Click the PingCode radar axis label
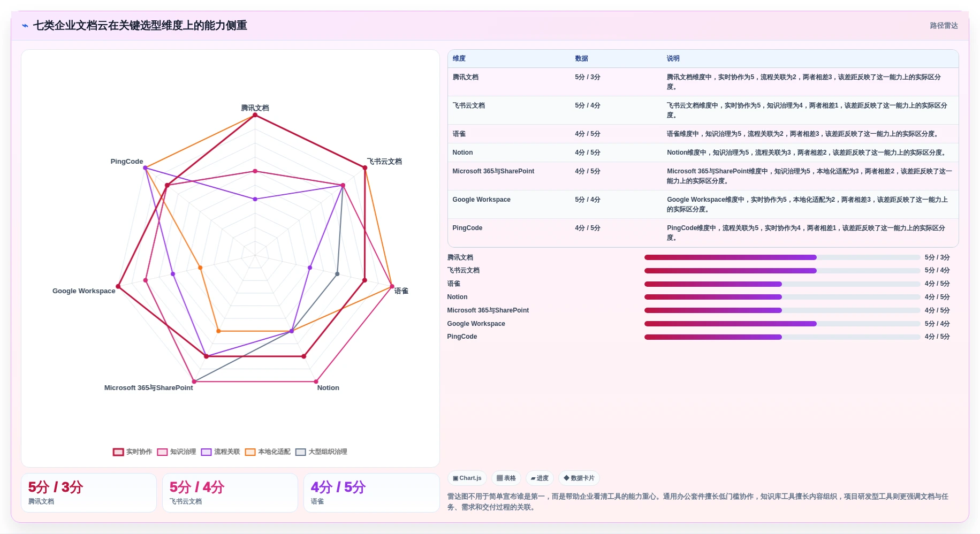 127,162
